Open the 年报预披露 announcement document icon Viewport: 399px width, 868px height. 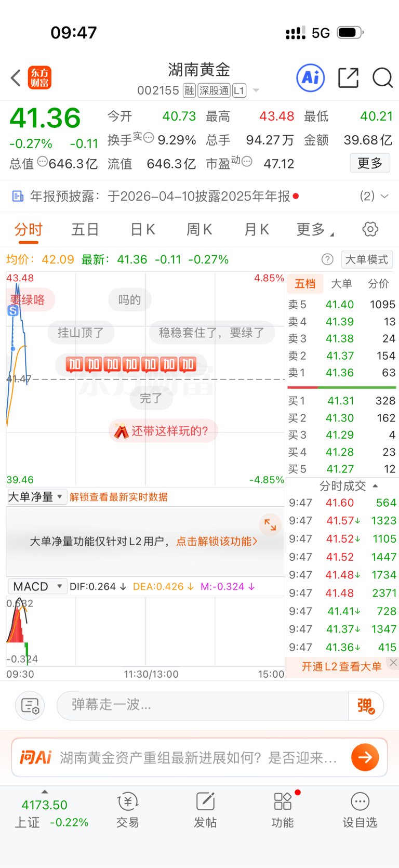point(18,196)
